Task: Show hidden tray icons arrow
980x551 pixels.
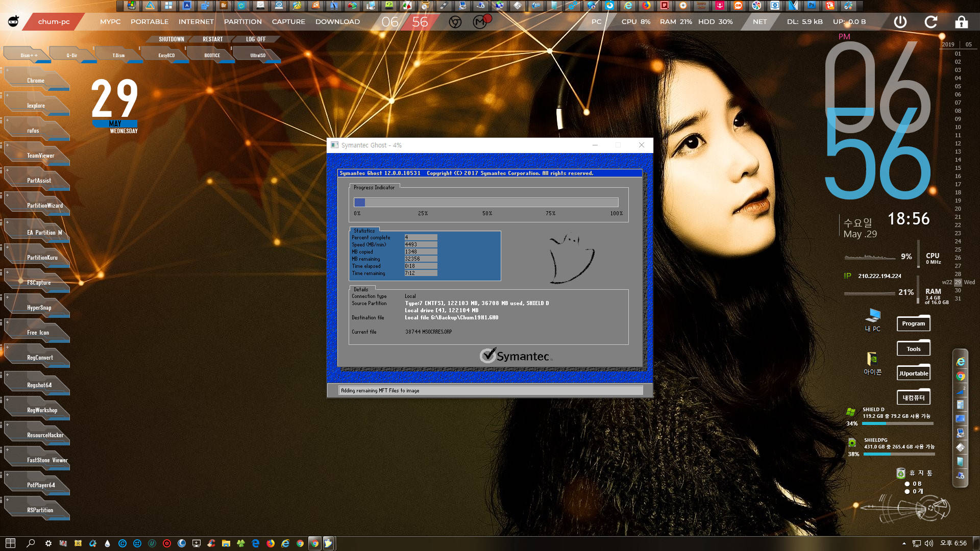Action: (x=904, y=543)
